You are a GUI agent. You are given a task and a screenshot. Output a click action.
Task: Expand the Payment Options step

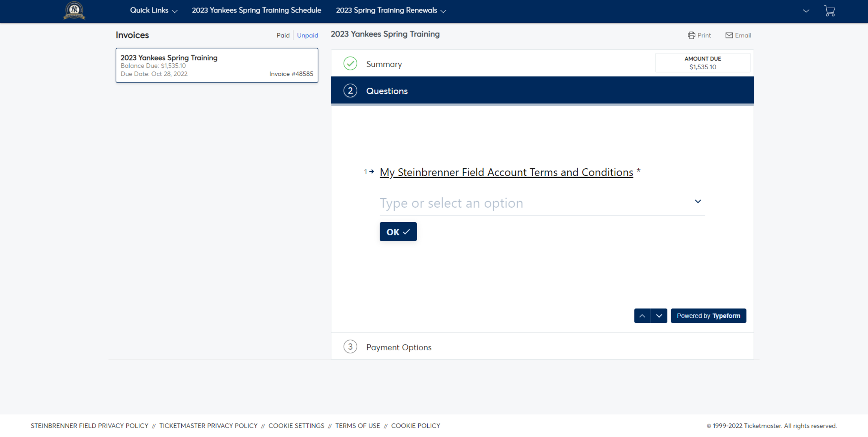point(542,347)
